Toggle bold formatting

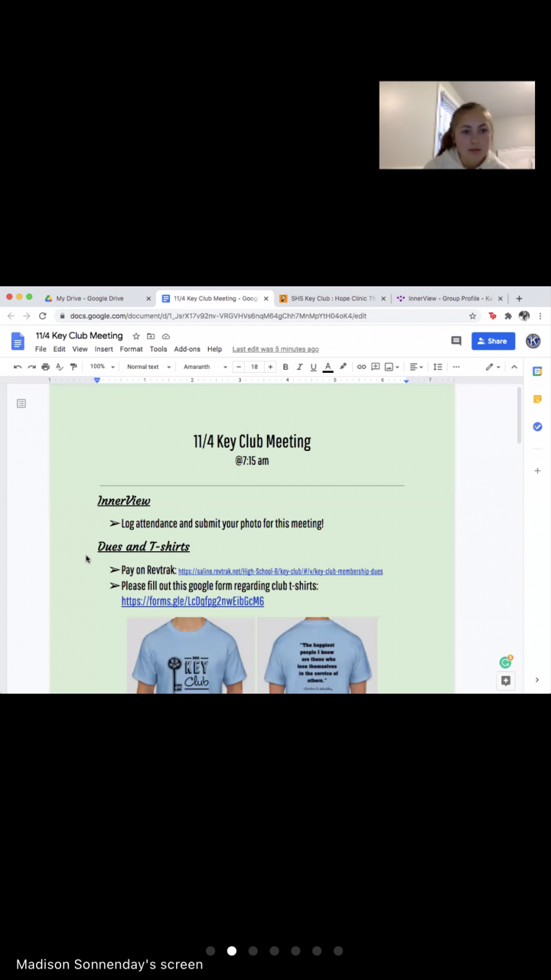(285, 367)
